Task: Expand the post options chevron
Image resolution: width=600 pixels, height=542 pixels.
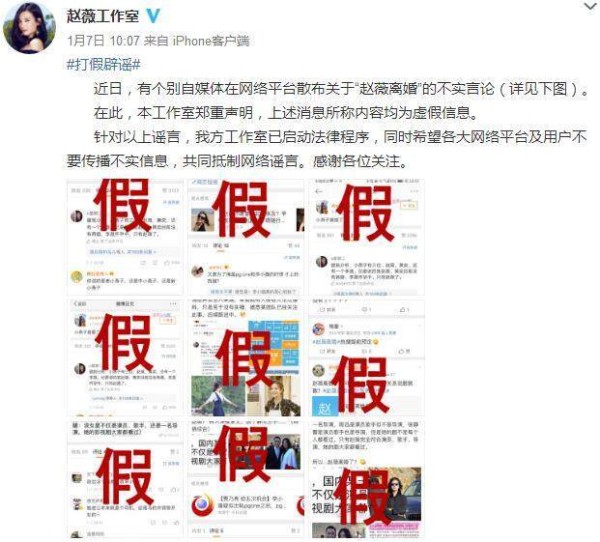Action: [x=590, y=6]
